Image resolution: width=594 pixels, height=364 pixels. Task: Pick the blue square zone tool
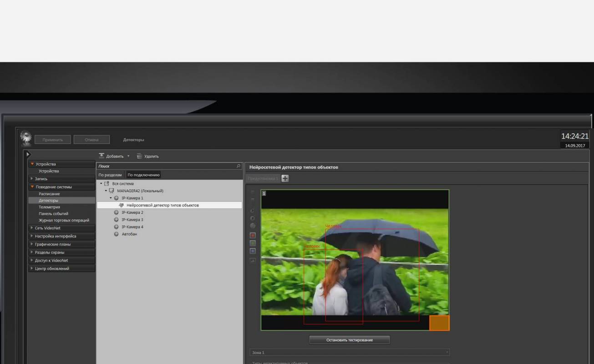253,251
